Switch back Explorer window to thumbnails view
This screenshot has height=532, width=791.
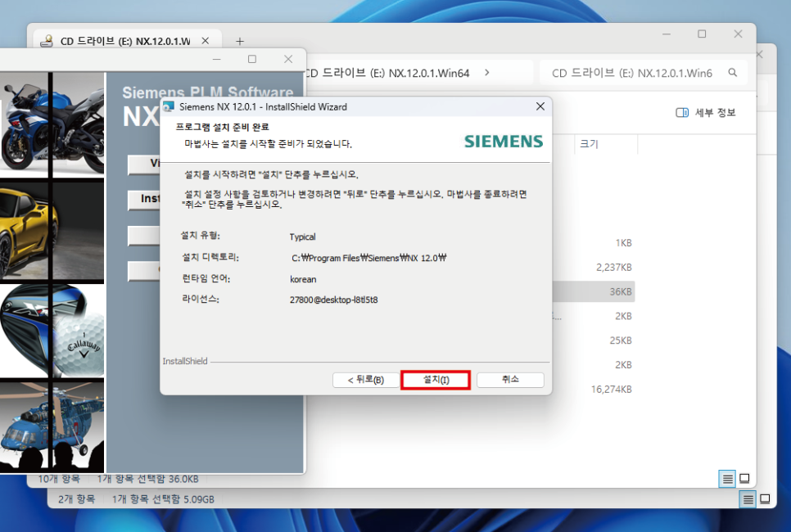tap(766, 499)
